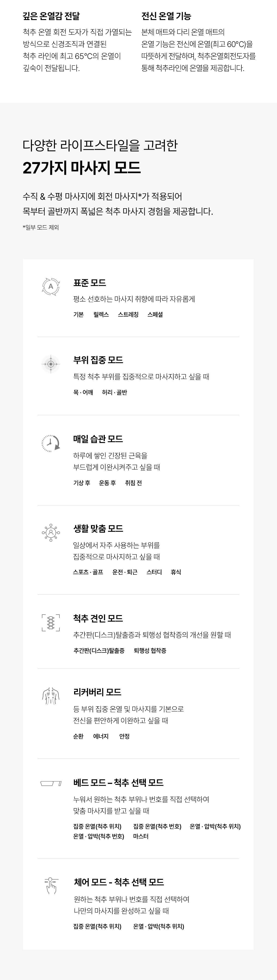Viewport: 277px width, 980px height.
Task: Click the 전신 온열 기능 heading
Action: [x=166, y=16]
